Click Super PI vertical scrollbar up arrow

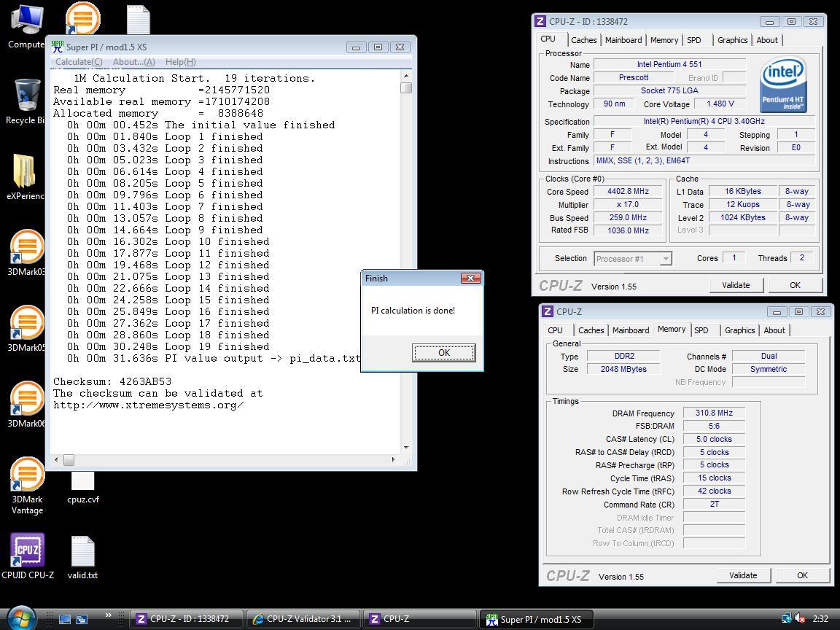[x=406, y=76]
